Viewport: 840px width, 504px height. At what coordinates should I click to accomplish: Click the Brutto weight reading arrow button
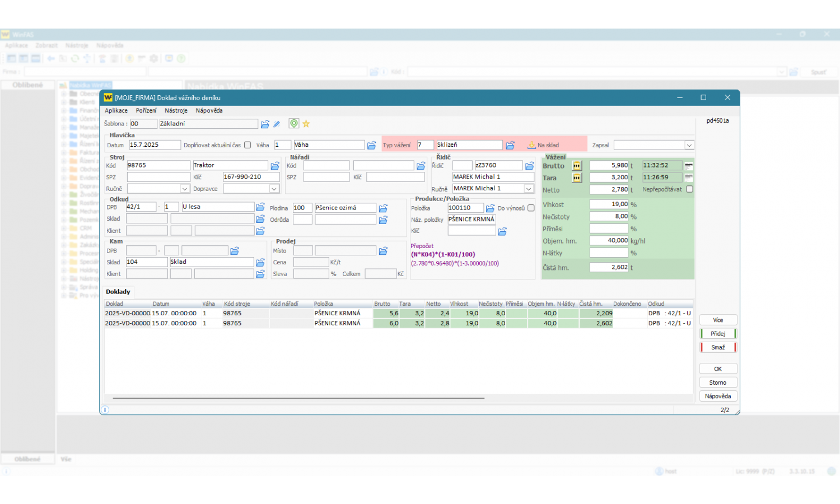(577, 166)
